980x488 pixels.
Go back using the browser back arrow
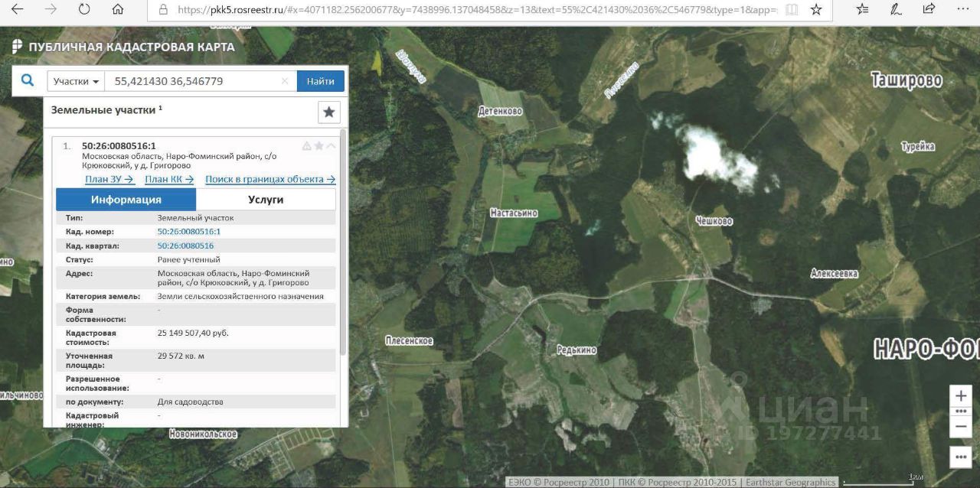tap(17, 9)
